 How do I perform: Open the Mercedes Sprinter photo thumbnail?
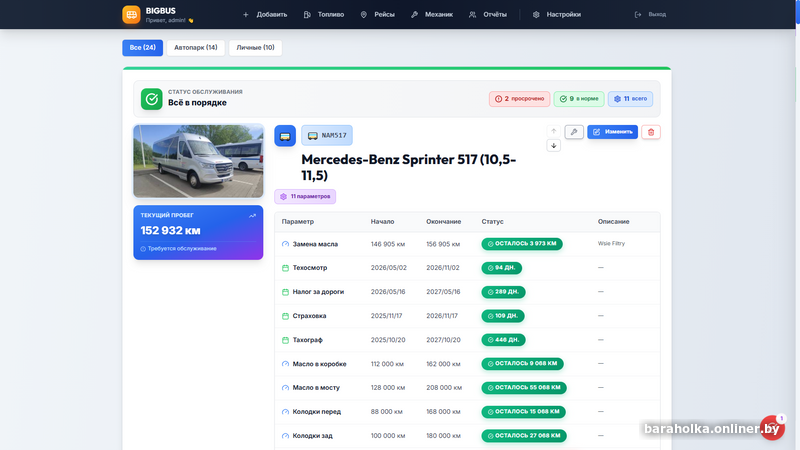click(198, 161)
